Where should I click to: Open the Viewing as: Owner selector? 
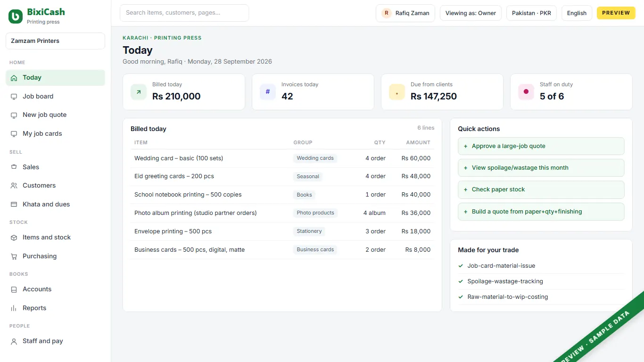pos(471,13)
